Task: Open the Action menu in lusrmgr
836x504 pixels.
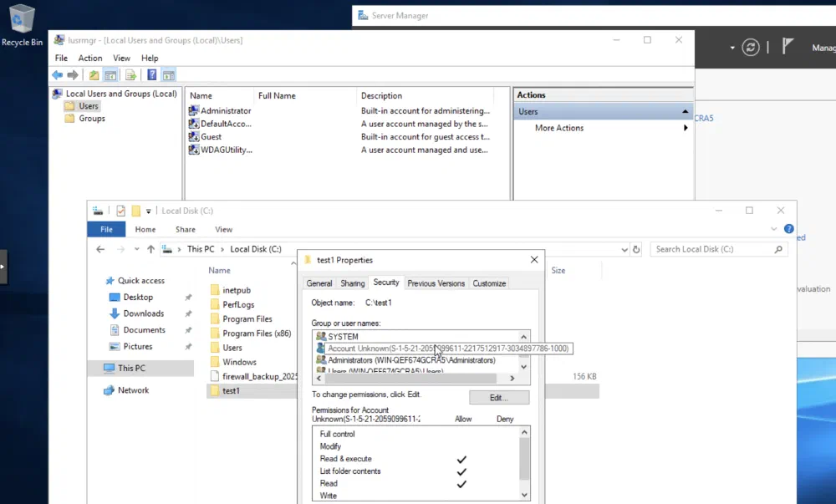Action: coord(90,59)
